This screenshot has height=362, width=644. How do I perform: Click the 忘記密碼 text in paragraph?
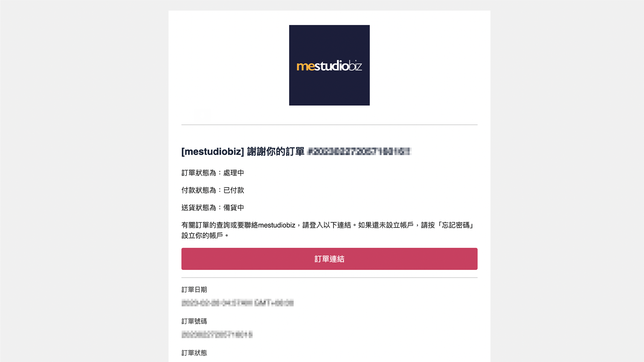pyautogui.click(x=455, y=225)
